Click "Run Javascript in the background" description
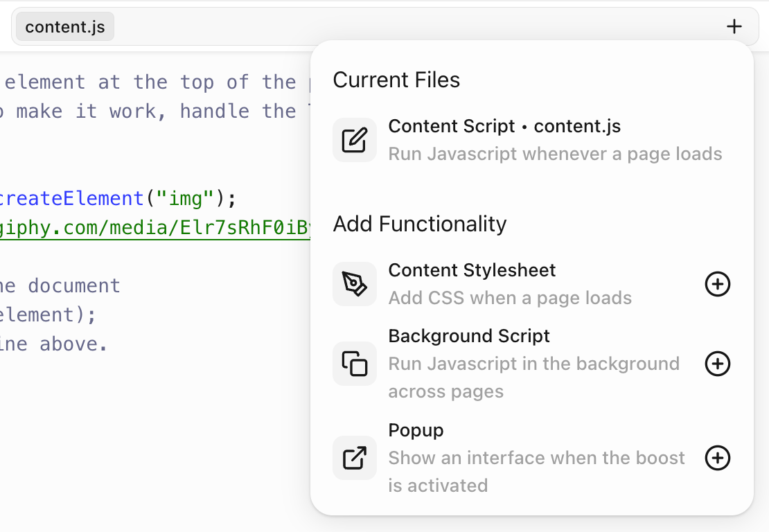 534,378
